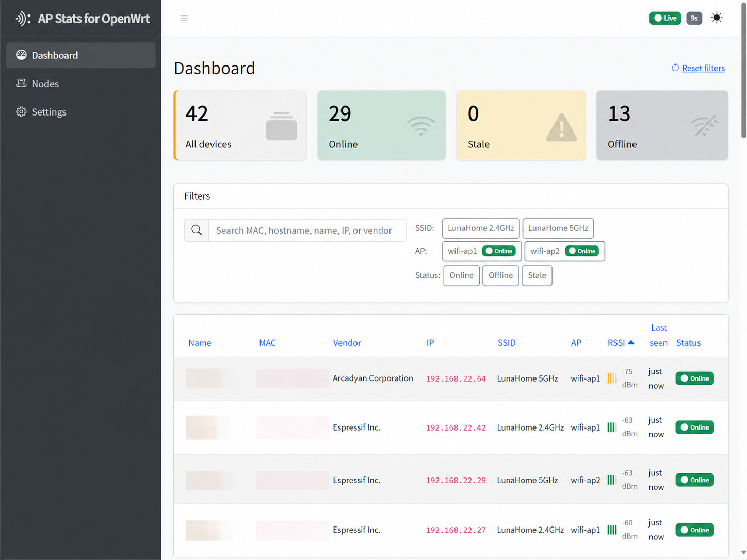747x560 pixels.
Task: Click the Offline crossed-wifi card icon
Action: coord(704,126)
